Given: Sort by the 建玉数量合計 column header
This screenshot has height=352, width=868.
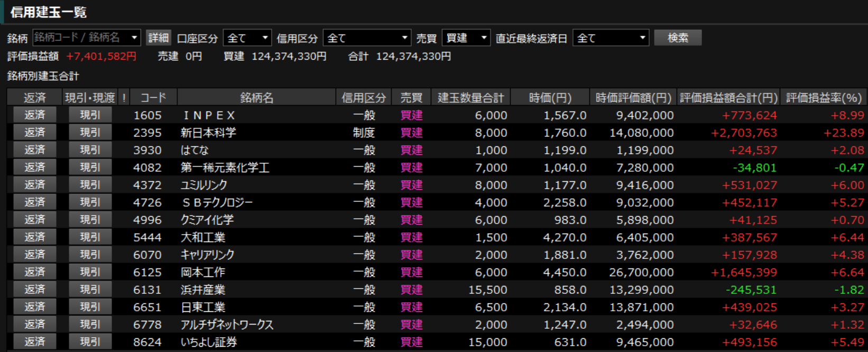Looking at the screenshot, I should point(470,98).
